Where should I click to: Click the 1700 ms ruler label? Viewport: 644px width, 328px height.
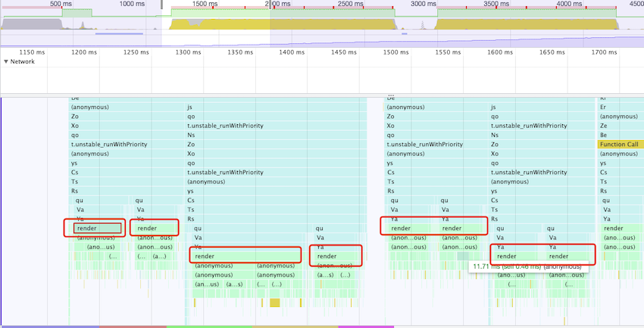[x=604, y=52]
